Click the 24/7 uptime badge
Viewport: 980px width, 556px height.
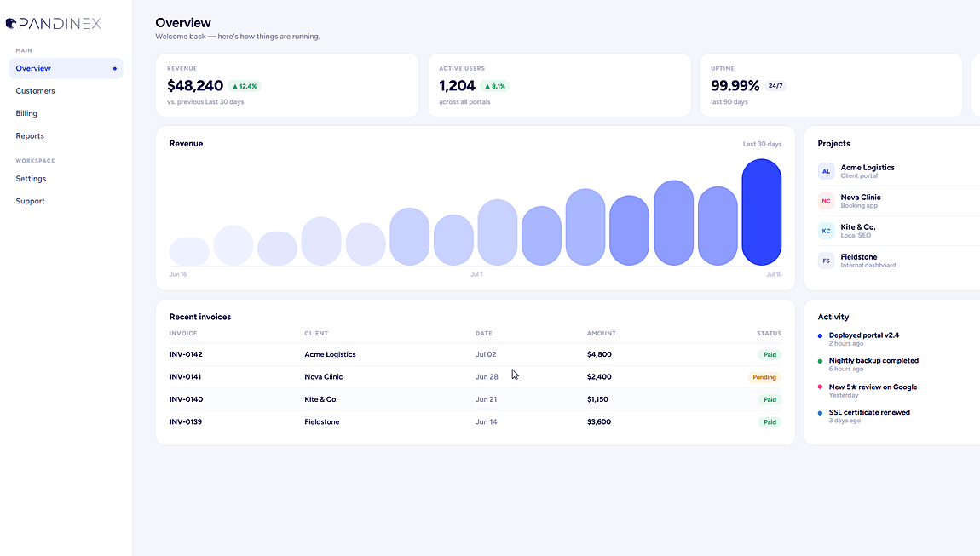coord(775,86)
